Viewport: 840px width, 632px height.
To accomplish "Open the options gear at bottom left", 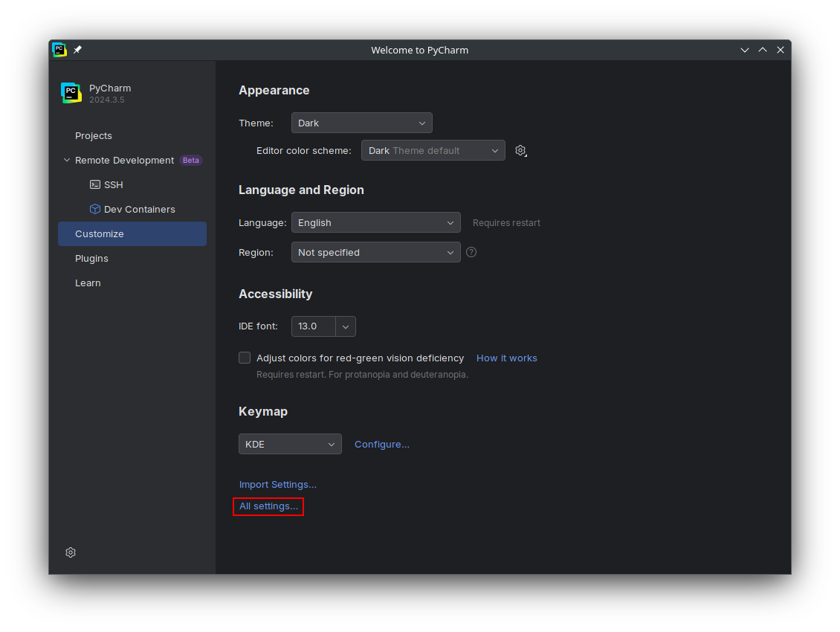I will pyautogui.click(x=71, y=552).
